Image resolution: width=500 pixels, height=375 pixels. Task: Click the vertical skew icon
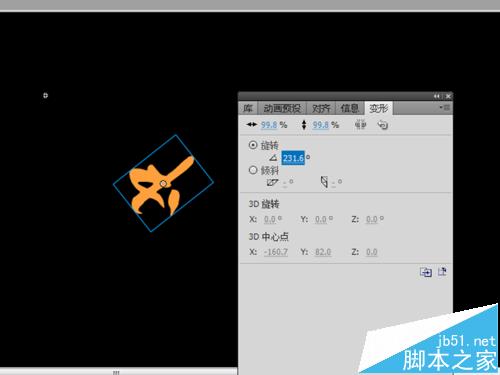click(x=324, y=182)
